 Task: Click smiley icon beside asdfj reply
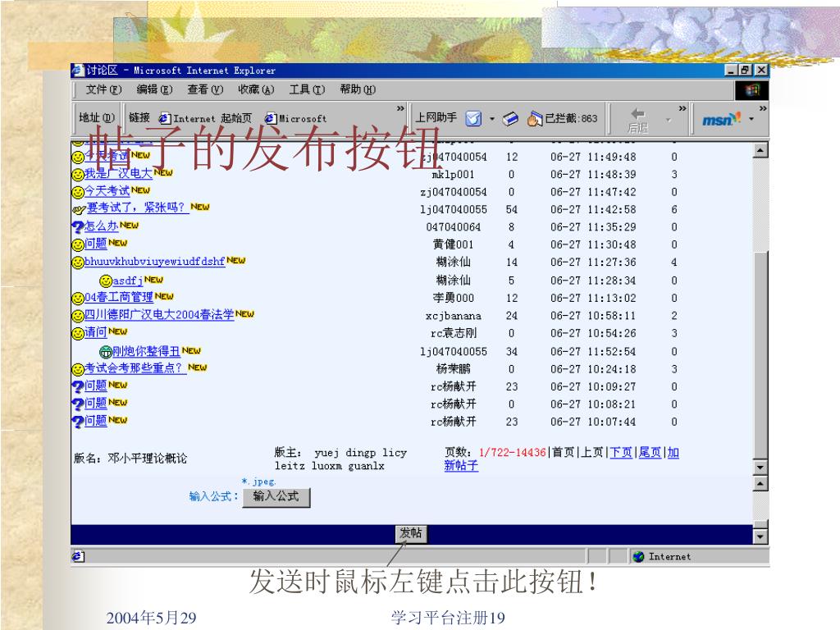point(106,281)
